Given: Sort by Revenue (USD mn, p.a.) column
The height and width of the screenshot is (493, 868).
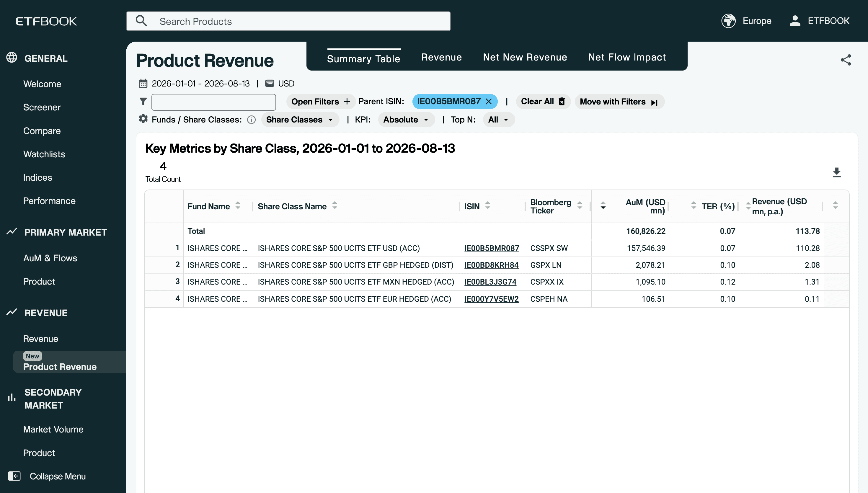Looking at the screenshot, I should pyautogui.click(x=748, y=205).
